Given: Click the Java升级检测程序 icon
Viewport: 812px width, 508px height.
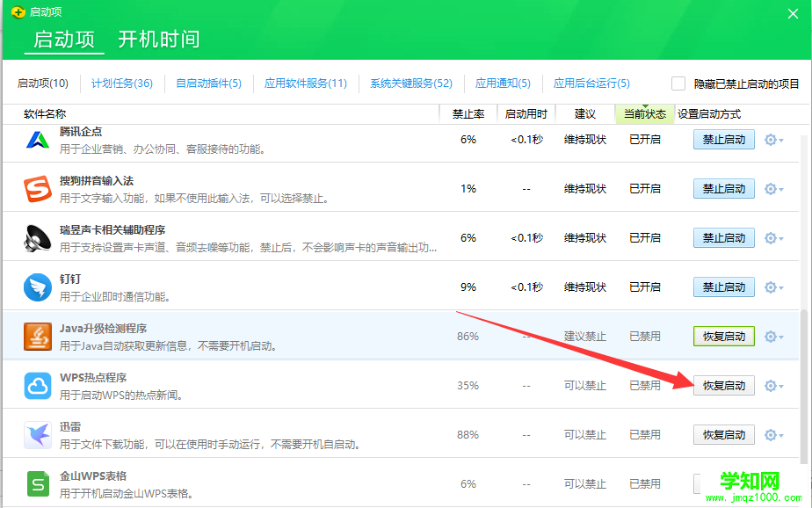Looking at the screenshot, I should click(38, 337).
